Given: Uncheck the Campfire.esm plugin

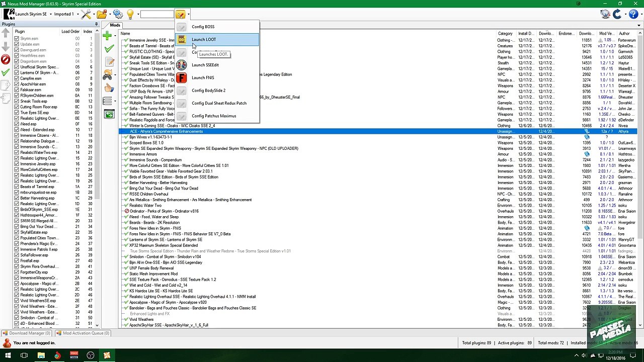Looking at the screenshot, I should click(x=17, y=78).
